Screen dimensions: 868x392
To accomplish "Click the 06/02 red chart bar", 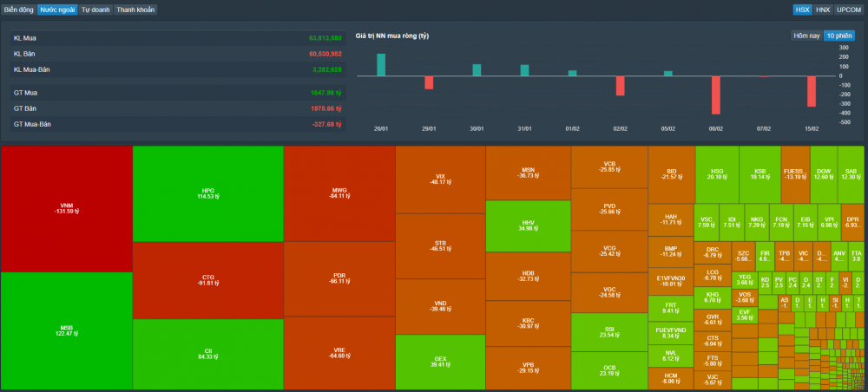I will [716, 95].
